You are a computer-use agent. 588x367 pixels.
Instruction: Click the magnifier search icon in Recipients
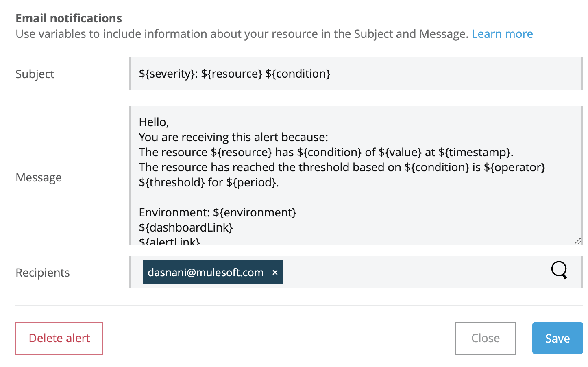pyautogui.click(x=559, y=270)
